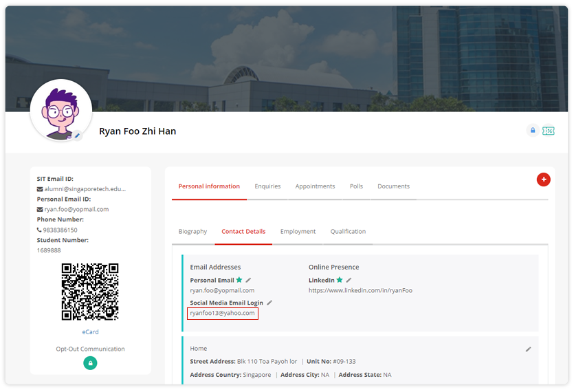
Task: Edit the Home address pencil icon
Action: 528,349
